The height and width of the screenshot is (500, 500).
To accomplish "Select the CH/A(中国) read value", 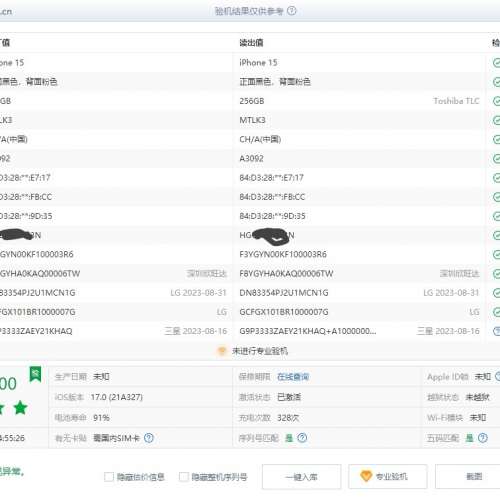I will 260,139.
